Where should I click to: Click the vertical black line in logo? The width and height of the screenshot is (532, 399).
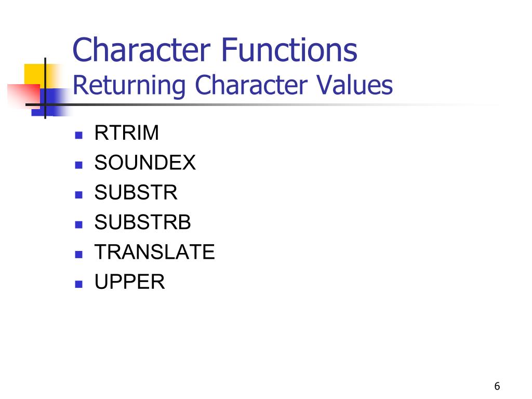tap(45, 88)
